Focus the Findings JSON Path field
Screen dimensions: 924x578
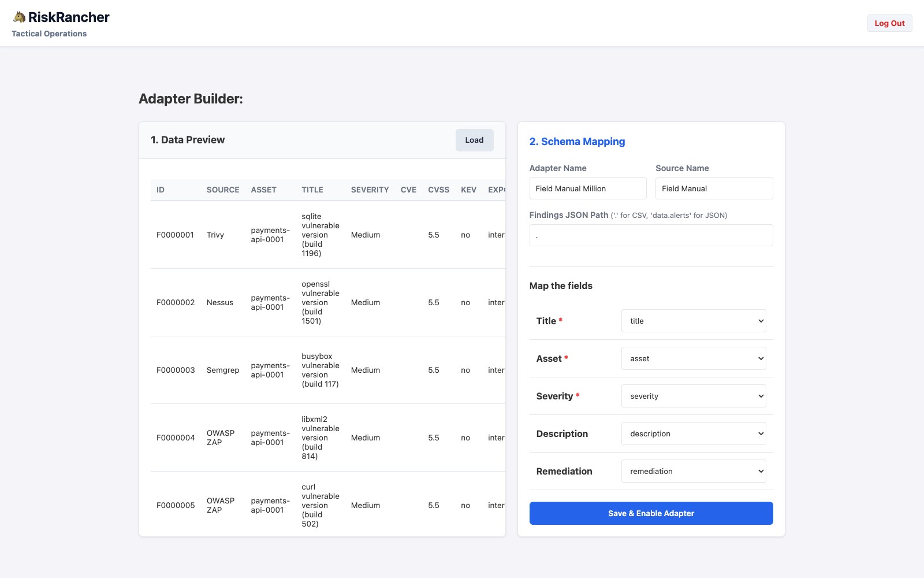(x=651, y=235)
